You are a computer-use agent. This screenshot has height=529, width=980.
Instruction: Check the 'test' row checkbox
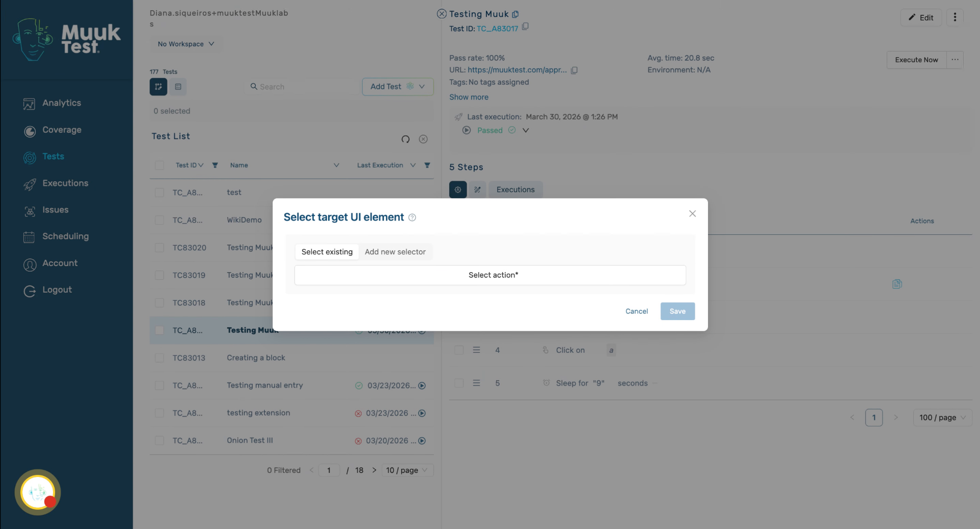[x=159, y=193]
